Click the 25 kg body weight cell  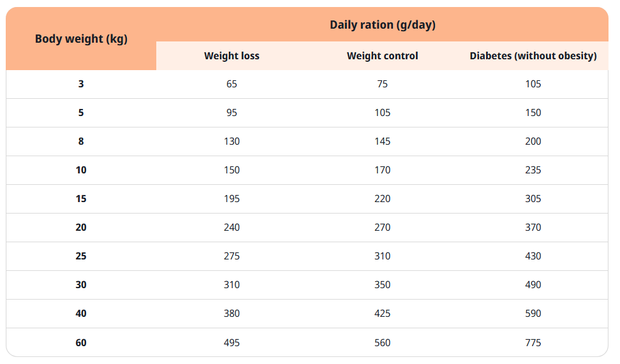click(x=81, y=256)
